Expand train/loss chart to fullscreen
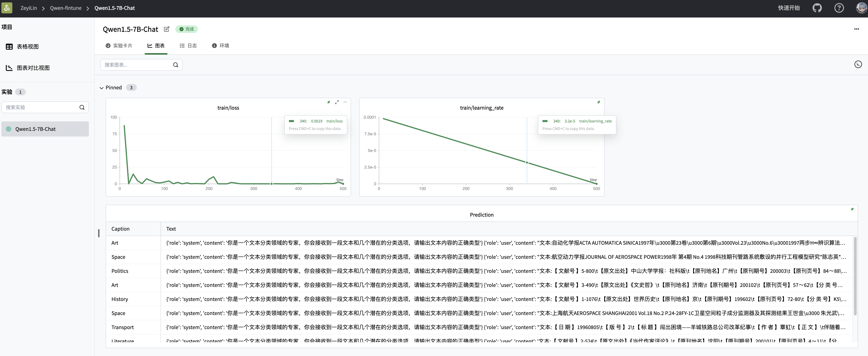The height and width of the screenshot is (356, 868). click(x=337, y=102)
